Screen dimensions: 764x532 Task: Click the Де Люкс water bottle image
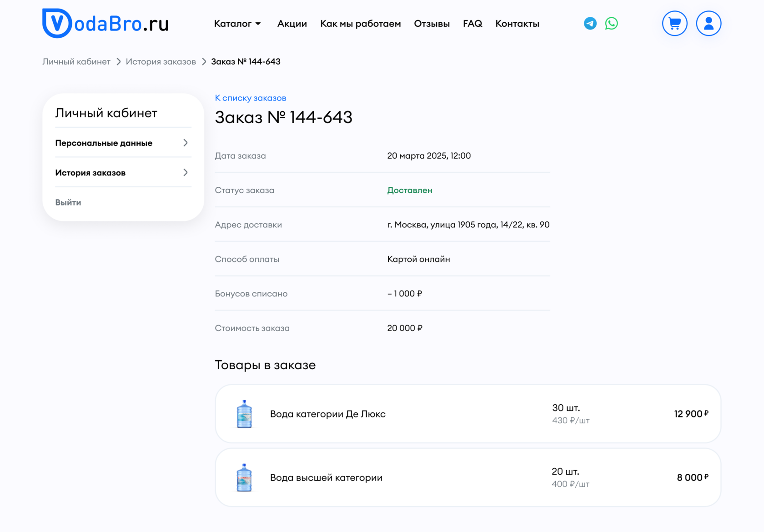coord(244,414)
